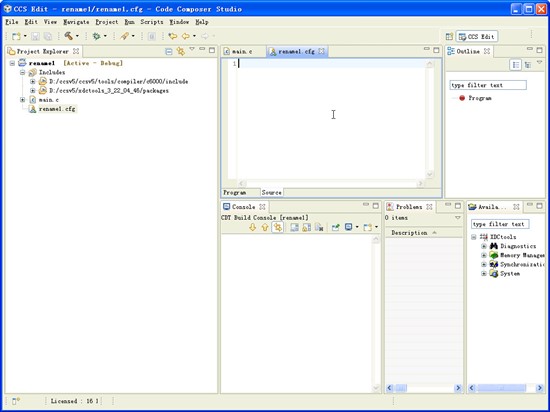Maximize the Console view
Viewport: 550px width, 412px height.
point(376,205)
